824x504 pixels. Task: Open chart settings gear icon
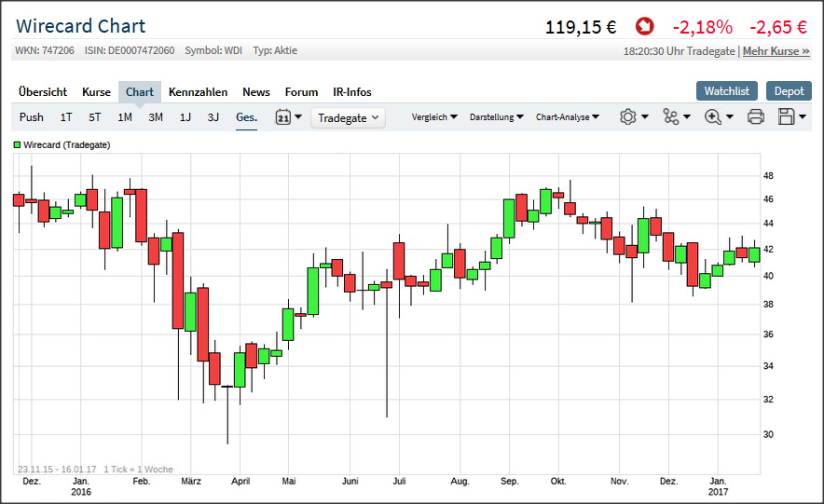pyautogui.click(x=628, y=116)
